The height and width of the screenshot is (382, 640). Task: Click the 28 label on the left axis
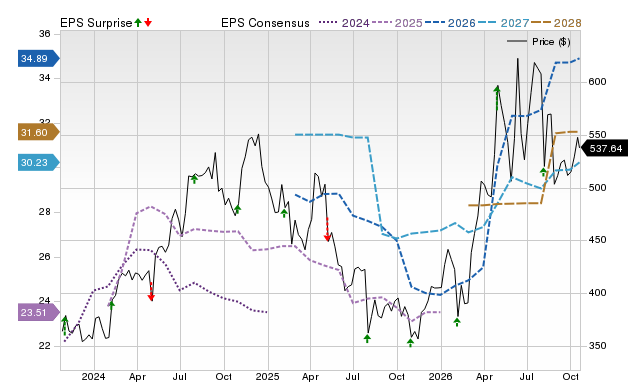tap(44, 212)
